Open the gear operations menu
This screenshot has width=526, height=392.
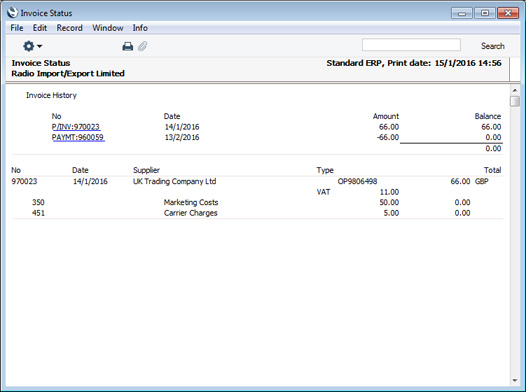click(x=32, y=46)
